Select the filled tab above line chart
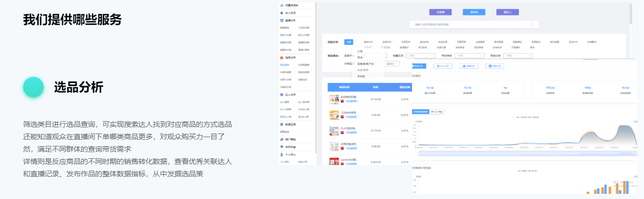This screenshot has height=199, width=644. tap(420, 111)
